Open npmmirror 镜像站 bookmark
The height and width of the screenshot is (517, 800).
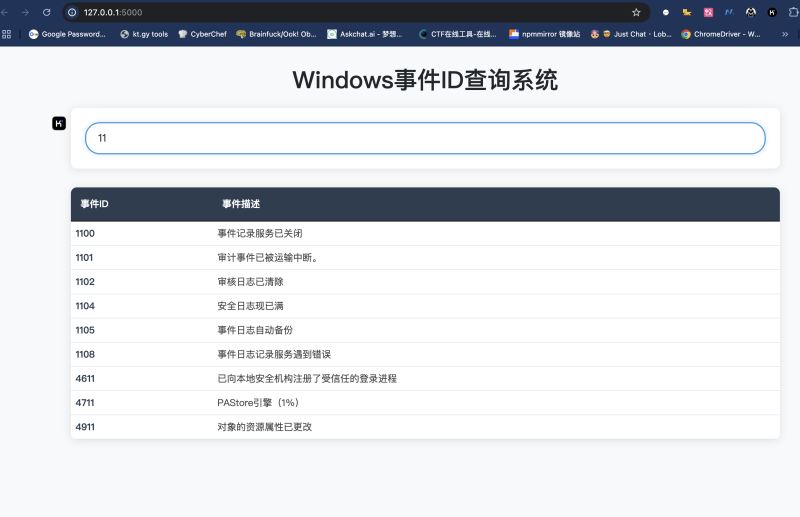[544, 34]
